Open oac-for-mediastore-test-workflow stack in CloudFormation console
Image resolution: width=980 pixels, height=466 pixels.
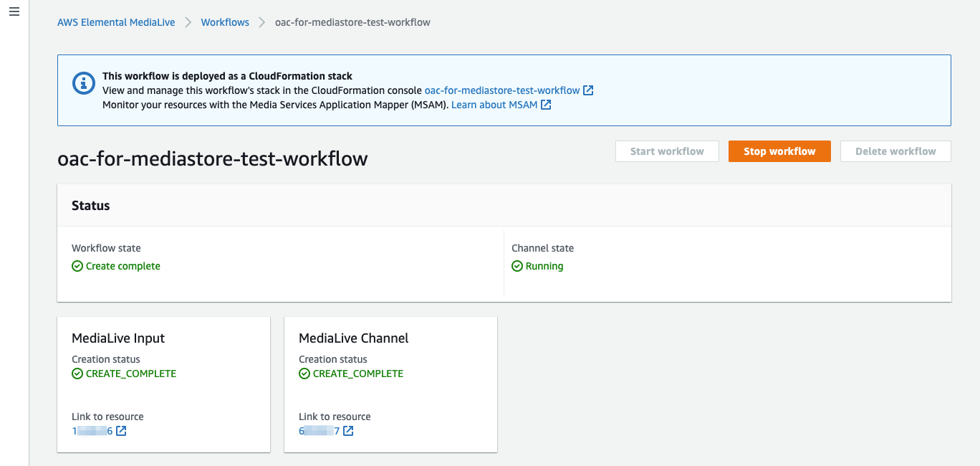coord(502,90)
